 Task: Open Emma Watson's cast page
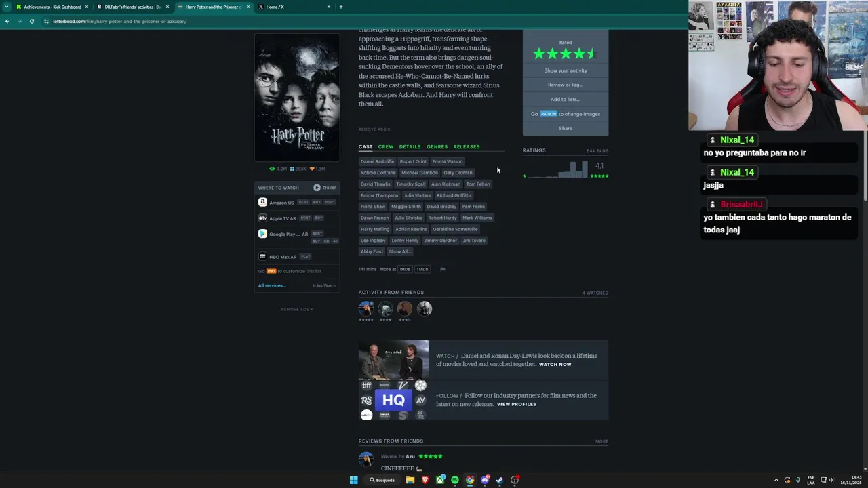pyautogui.click(x=448, y=161)
